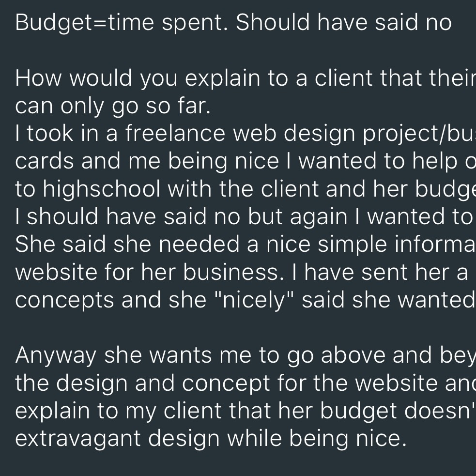
Task: Click the line 'website for her business.'
Action: tap(246, 272)
